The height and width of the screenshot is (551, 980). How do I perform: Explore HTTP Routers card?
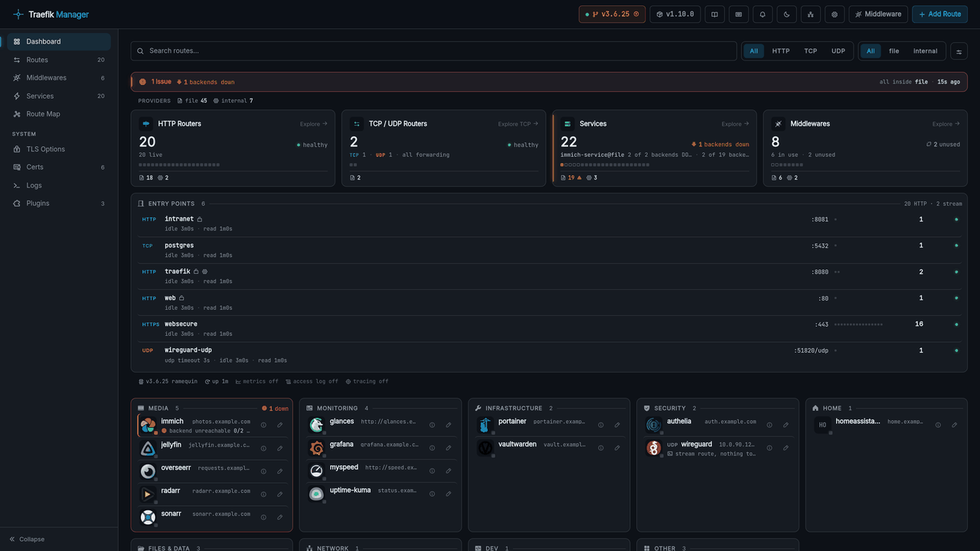coord(313,124)
